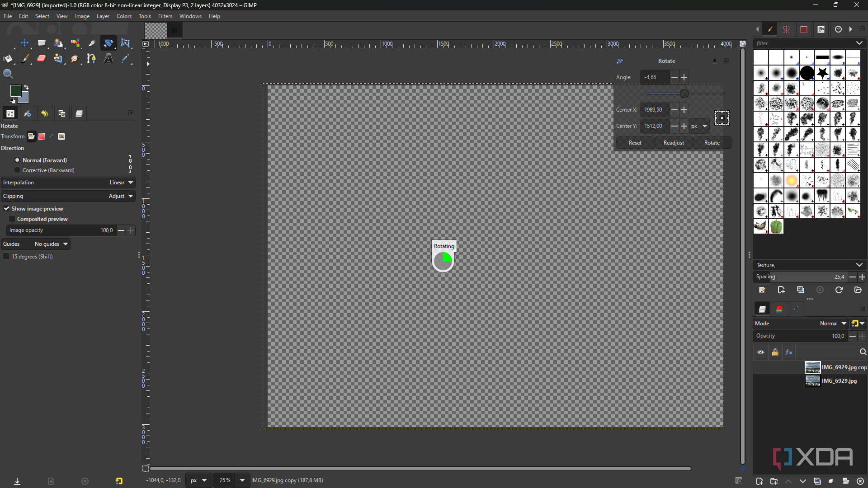Open the layer Mode Normal dropdown
The width and height of the screenshot is (868, 488).
800,324
